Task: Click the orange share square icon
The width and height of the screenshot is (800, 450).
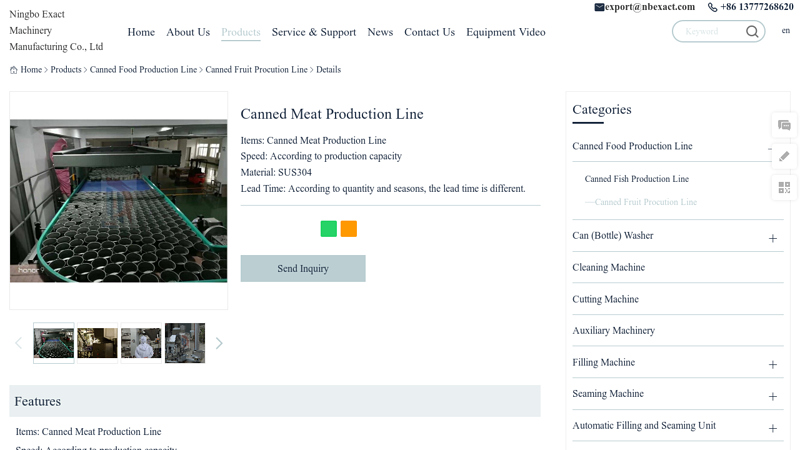Action: click(x=349, y=229)
